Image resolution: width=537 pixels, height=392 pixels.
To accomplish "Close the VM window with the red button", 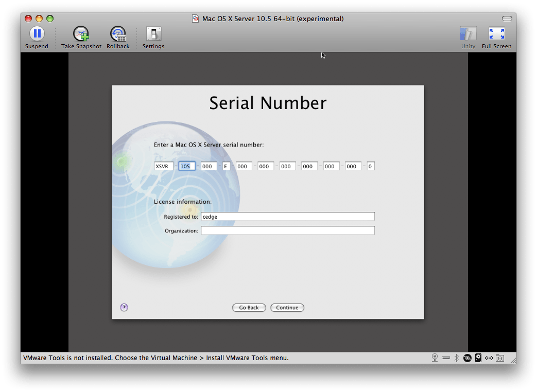I will click(x=28, y=19).
